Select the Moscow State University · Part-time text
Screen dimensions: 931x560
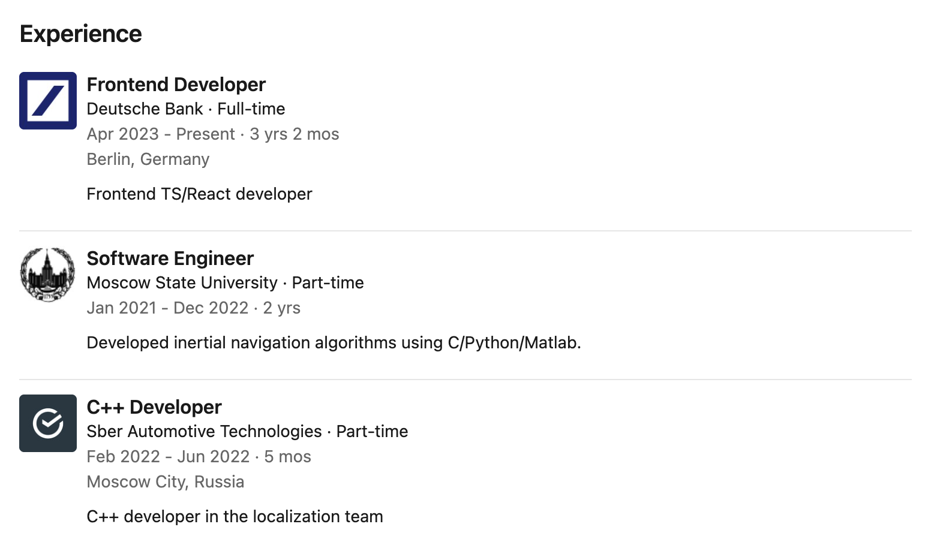226,283
